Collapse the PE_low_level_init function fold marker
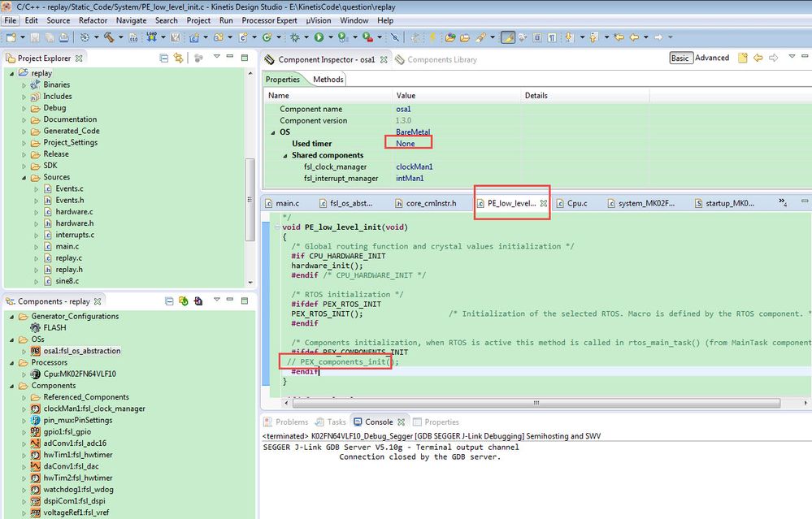Screen dimensions: 812x519 tap(277, 227)
